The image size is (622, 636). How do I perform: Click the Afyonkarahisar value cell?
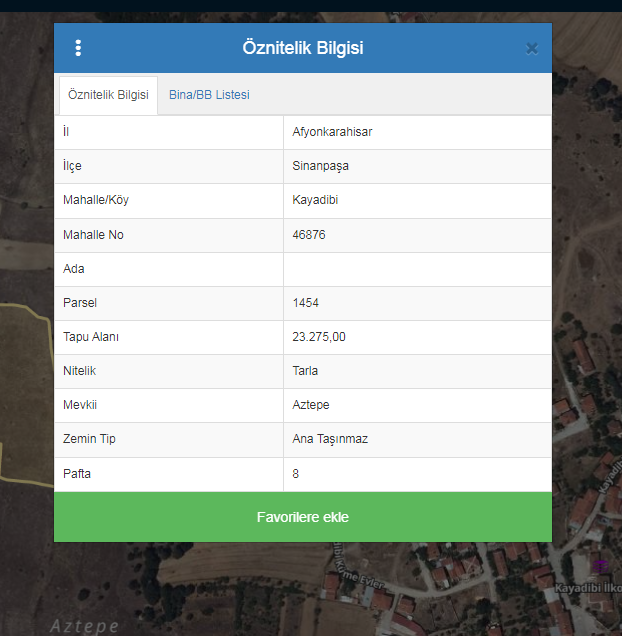coord(418,132)
